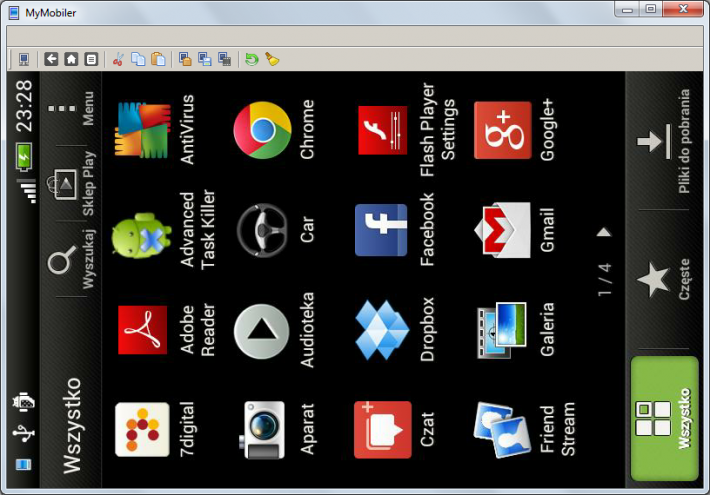Viewport: 710px width, 495px height.
Task: Click the mobile device connect icon
Action: click(24, 59)
